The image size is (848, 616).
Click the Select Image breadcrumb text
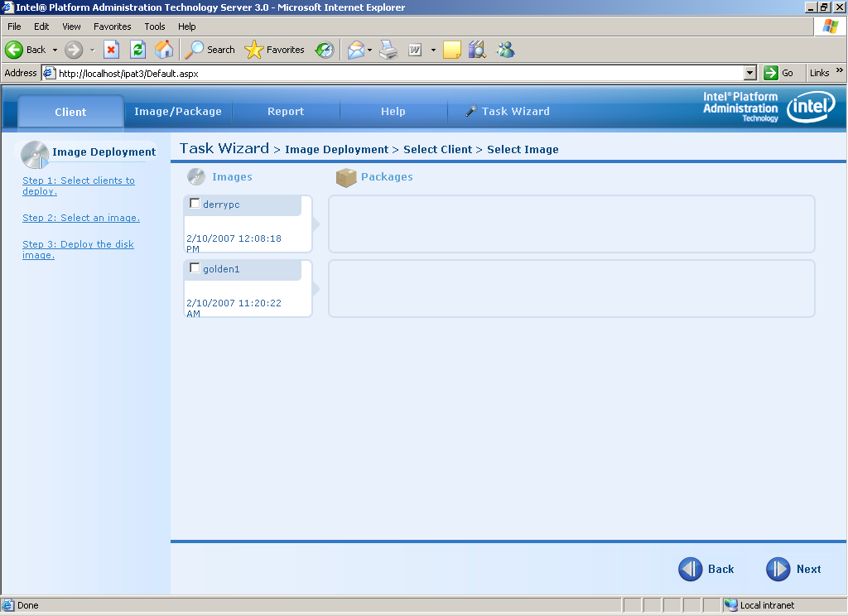click(523, 149)
